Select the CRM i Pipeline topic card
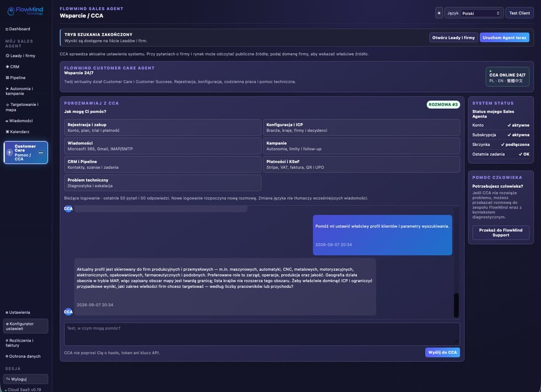This screenshot has height=392, width=541. pos(162,165)
